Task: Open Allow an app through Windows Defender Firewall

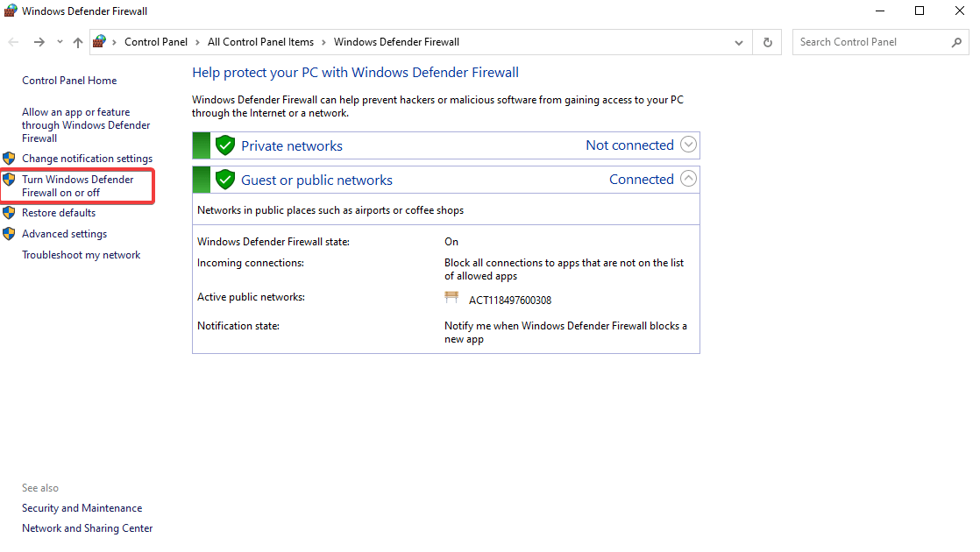Action: (85, 124)
